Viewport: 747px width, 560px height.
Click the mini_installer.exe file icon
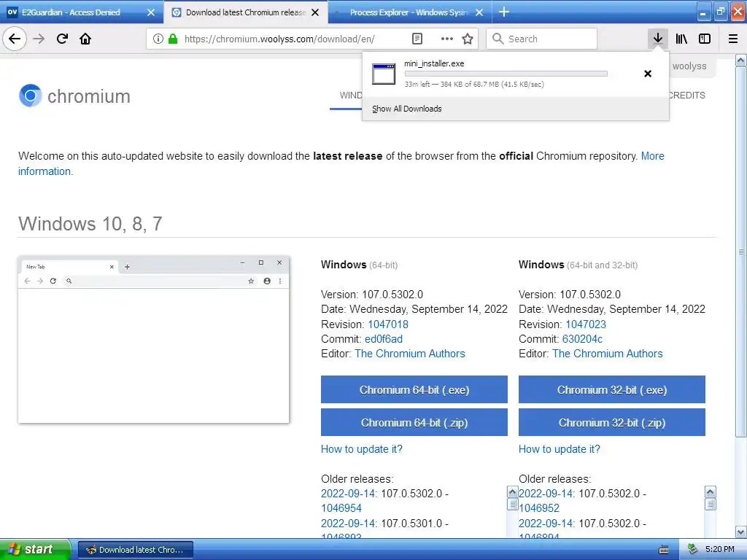[x=384, y=74]
